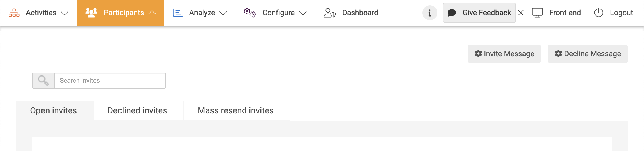Viewport: 644px width, 151px height.
Task: Focus the Search invites input field
Action: point(110,81)
